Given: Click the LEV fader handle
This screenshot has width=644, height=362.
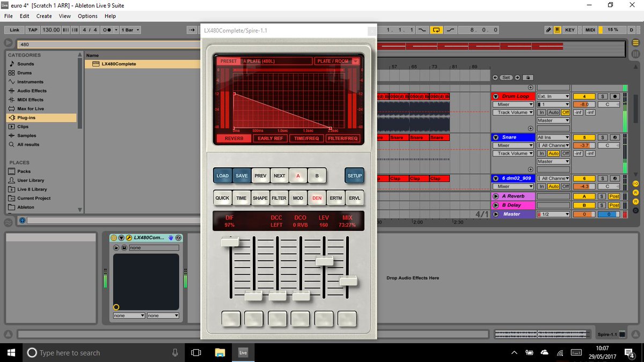Looking at the screenshot, I should click(324, 261).
